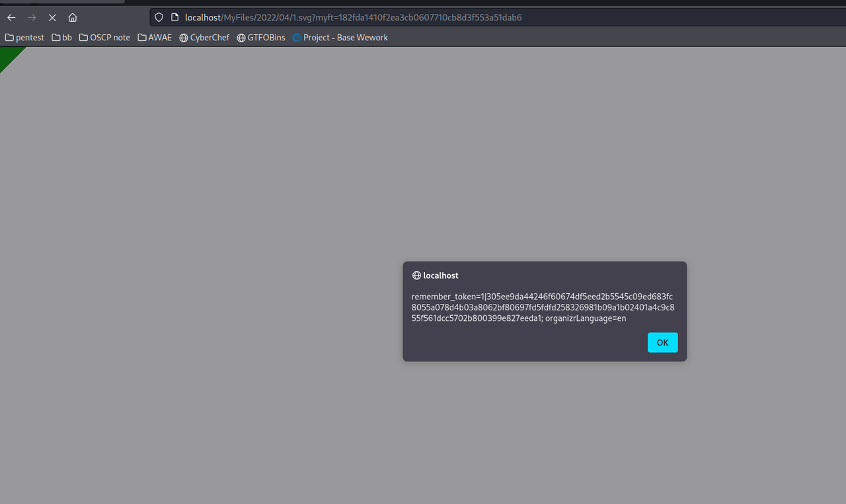Open the pentest bookmarks folder
Screen dimensions: 846x504
[24, 38]
